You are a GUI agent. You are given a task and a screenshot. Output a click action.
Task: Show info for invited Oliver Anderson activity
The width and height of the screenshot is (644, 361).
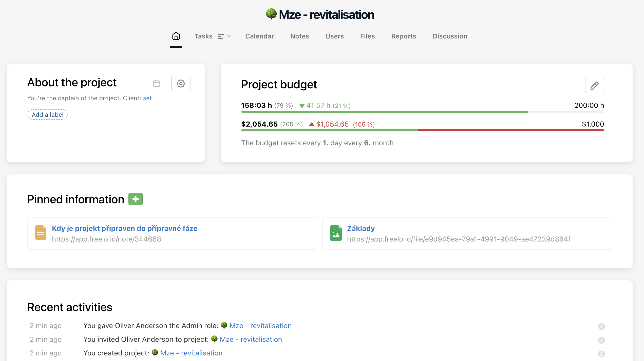pos(601,340)
